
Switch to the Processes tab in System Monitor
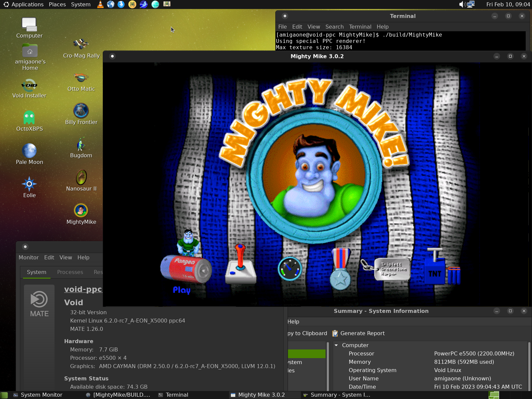70,272
